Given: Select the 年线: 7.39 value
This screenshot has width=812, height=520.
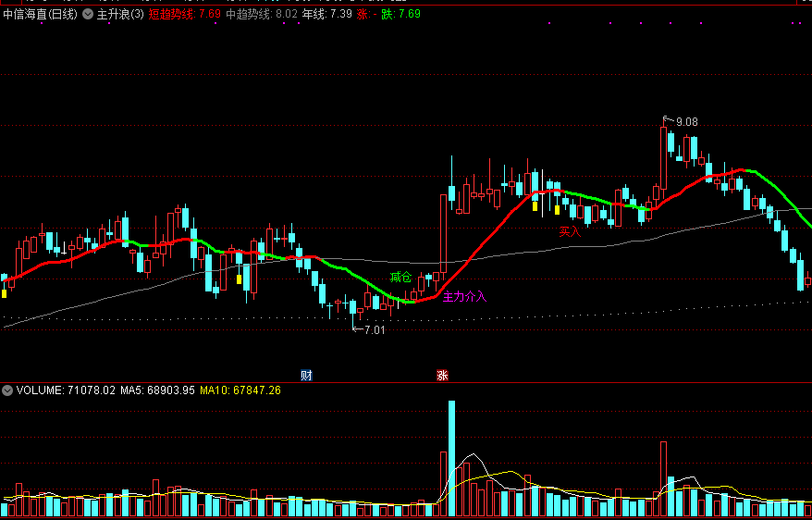Looking at the screenshot, I should (x=327, y=15).
